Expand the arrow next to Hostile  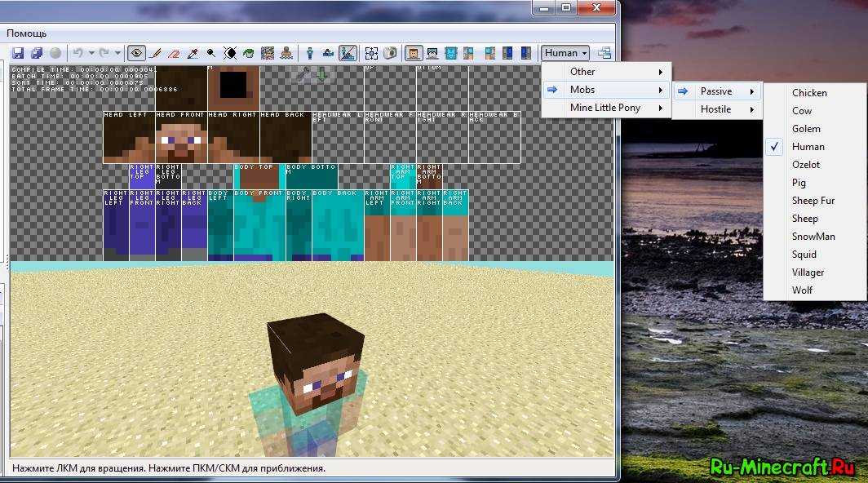(752, 109)
